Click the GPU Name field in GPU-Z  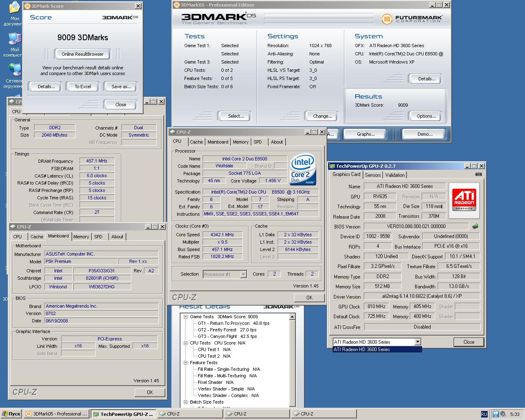[x=405, y=186]
